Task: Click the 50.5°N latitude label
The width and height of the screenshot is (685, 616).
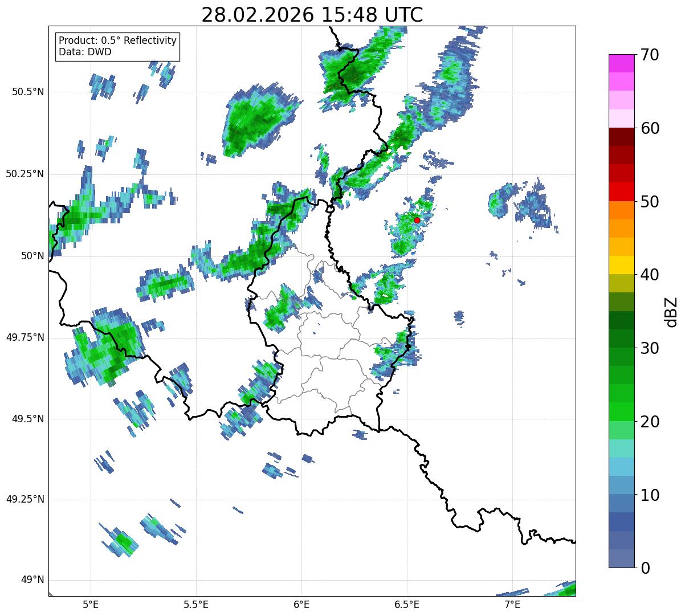Action: pyautogui.click(x=28, y=92)
